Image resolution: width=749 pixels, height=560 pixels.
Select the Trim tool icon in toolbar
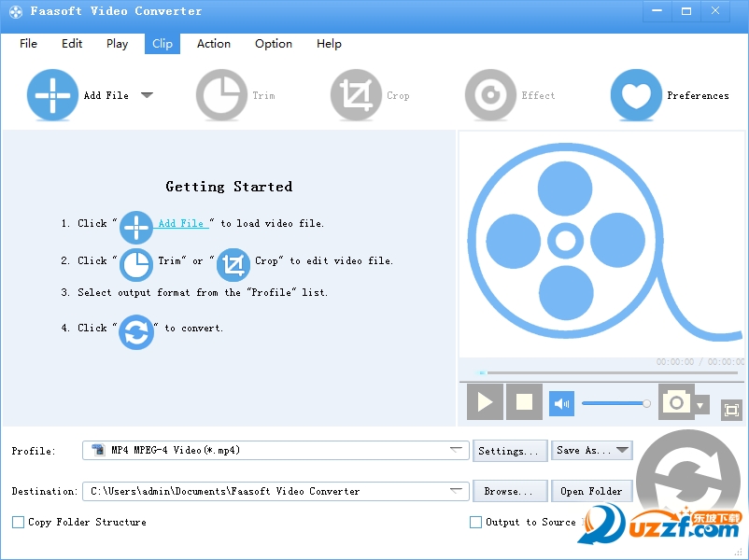[221, 94]
